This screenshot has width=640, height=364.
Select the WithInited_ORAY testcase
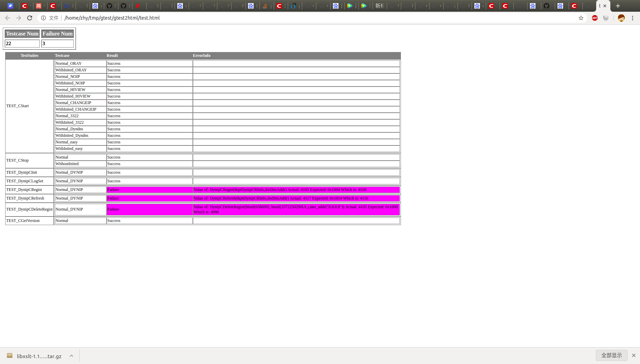[80, 70]
